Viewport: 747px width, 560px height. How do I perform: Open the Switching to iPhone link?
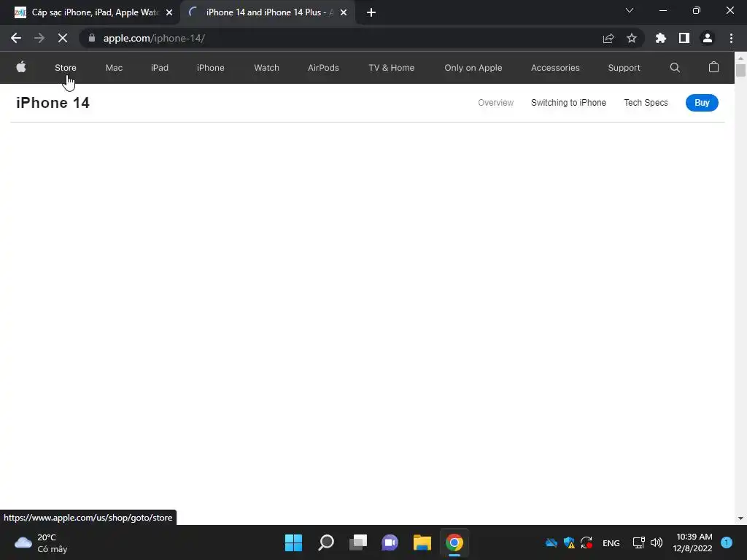coord(568,103)
